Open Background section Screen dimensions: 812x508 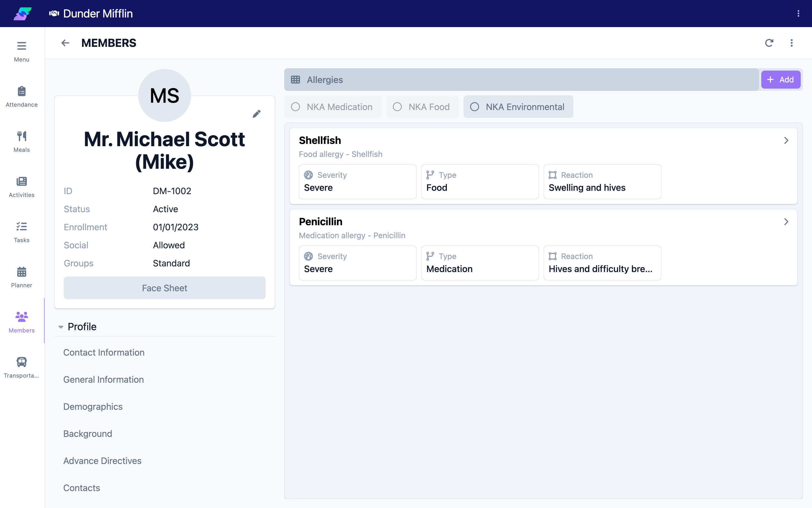pyautogui.click(x=88, y=434)
